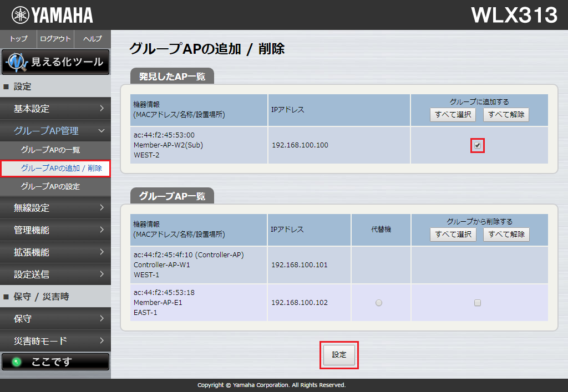
Task: Open the グループAPの一覧 submenu page
Action: tap(50, 150)
